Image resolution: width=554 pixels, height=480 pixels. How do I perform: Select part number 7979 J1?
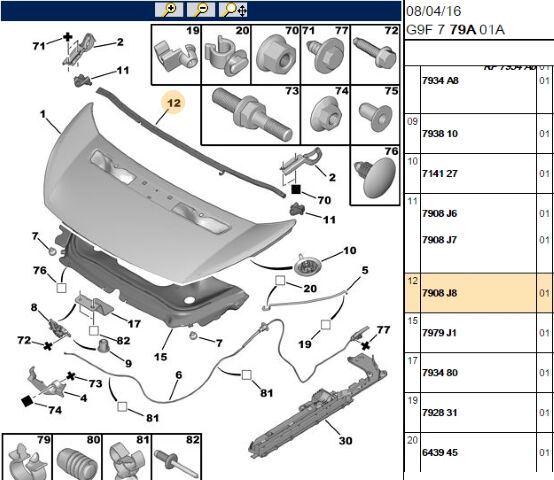point(439,333)
